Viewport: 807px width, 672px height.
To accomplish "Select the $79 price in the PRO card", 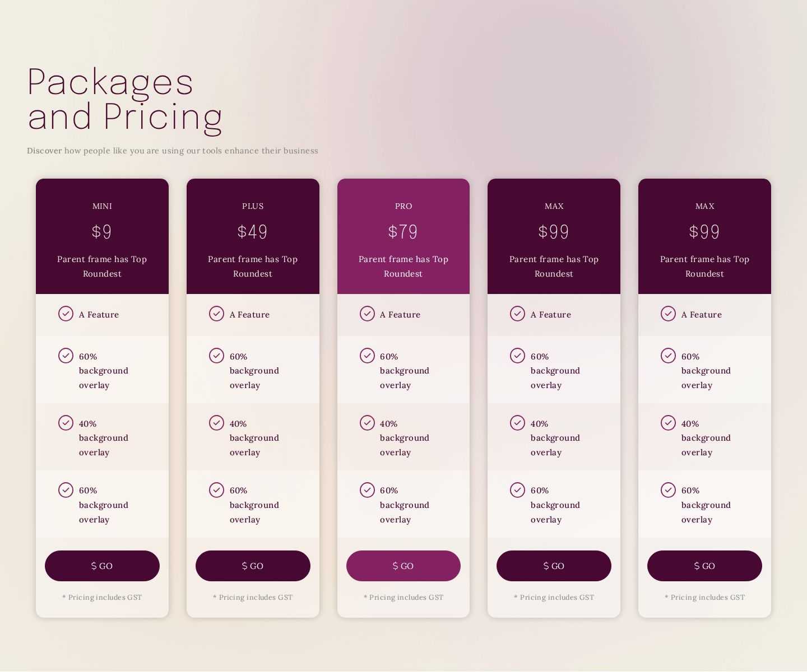I will pos(403,232).
